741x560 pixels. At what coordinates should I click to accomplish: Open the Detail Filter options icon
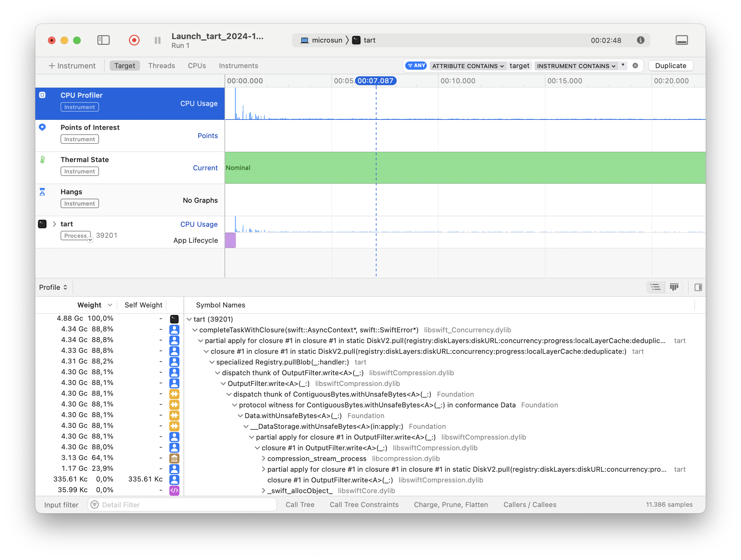(x=95, y=505)
